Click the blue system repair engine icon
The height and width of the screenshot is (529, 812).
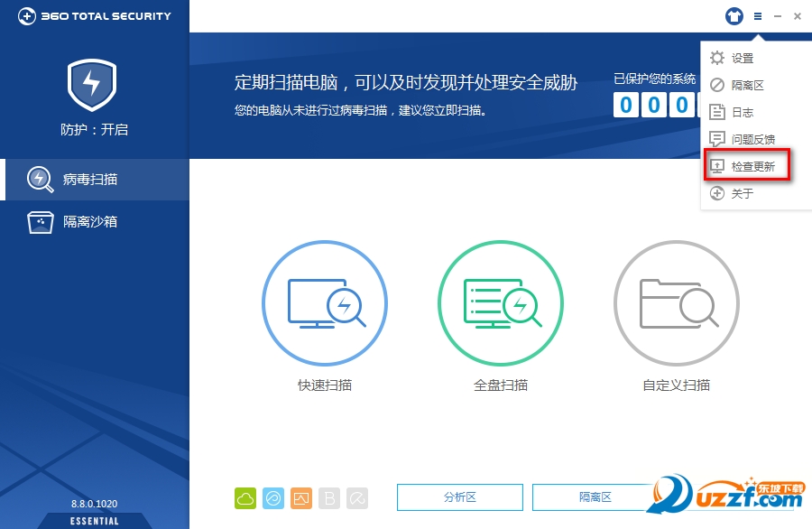[273, 498]
